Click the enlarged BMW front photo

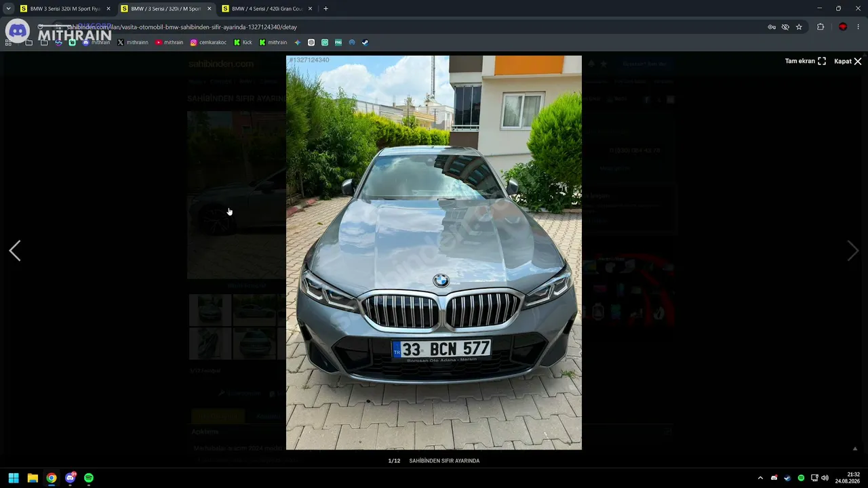point(434,253)
